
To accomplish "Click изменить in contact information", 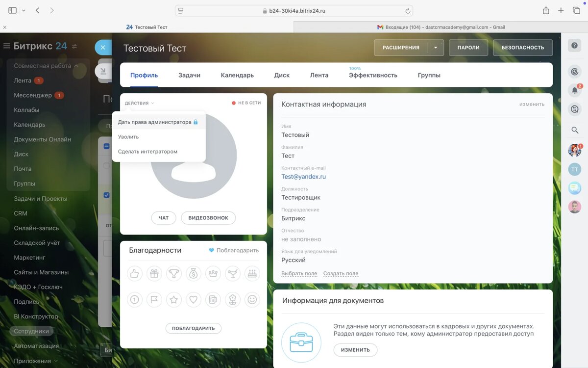I will (x=532, y=104).
